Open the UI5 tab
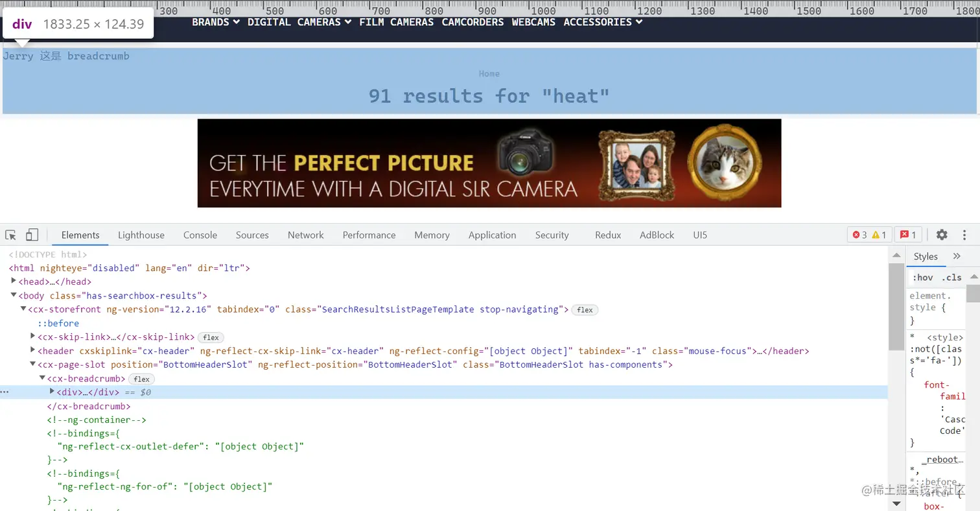 click(x=700, y=235)
